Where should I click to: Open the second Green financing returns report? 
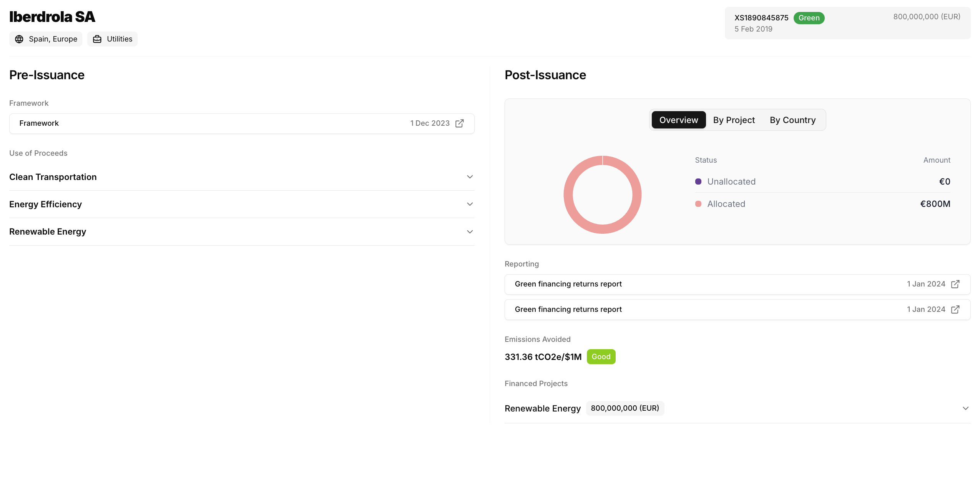(737, 310)
